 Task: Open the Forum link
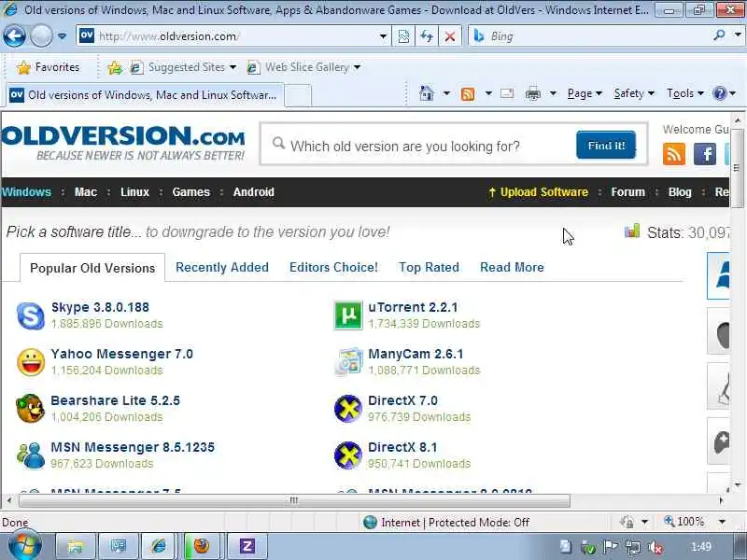click(627, 192)
